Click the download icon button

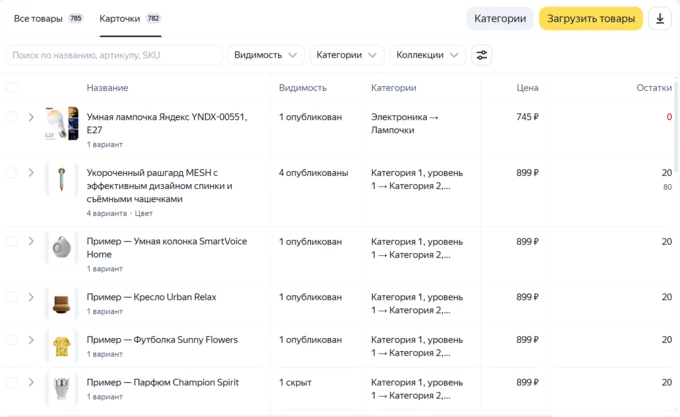[x=660, y=19]
